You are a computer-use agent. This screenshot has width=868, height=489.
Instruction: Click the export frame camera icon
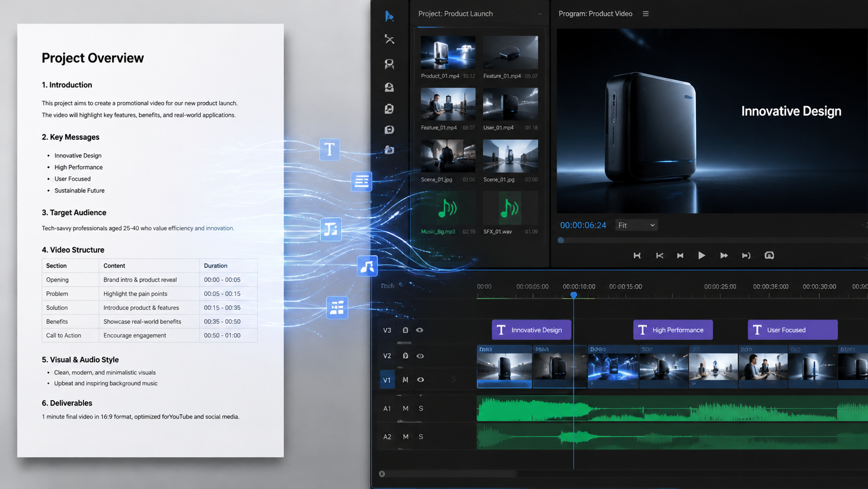[769, 255]
